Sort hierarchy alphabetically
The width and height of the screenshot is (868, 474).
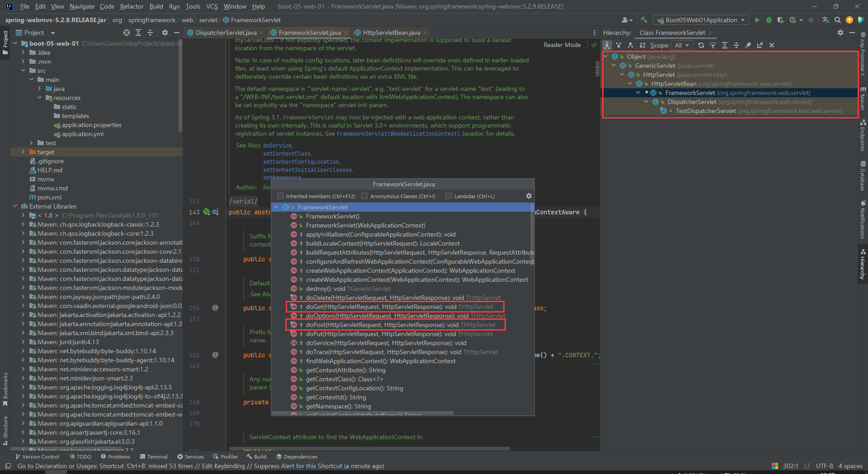(642, 45)
